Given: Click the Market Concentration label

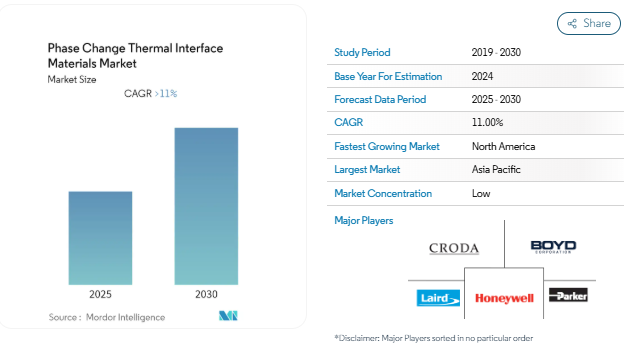Looking at the screenshot, I should [x=383, y=193].
